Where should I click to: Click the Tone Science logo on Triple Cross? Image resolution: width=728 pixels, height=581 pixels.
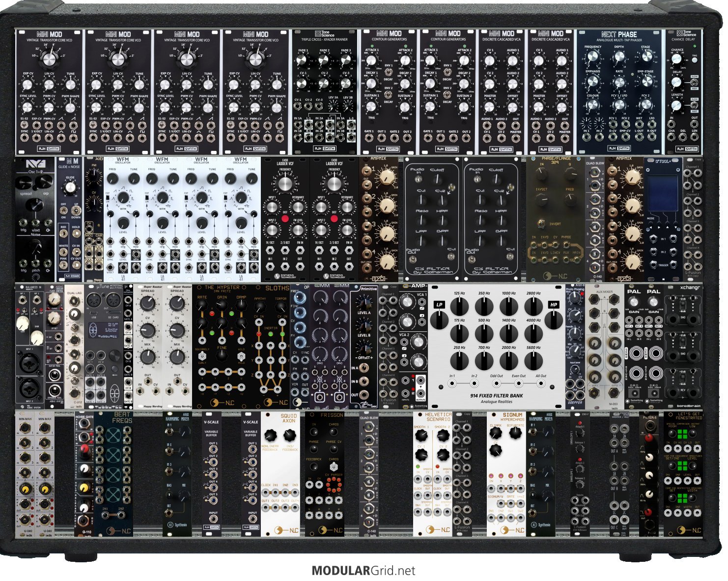(x=324, y=33)
